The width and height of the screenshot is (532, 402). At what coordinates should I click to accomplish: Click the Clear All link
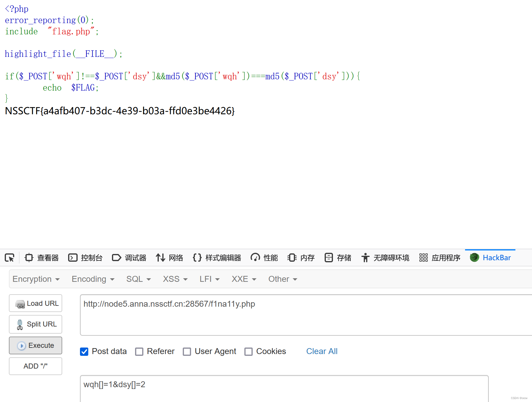(x=322, y=352)
